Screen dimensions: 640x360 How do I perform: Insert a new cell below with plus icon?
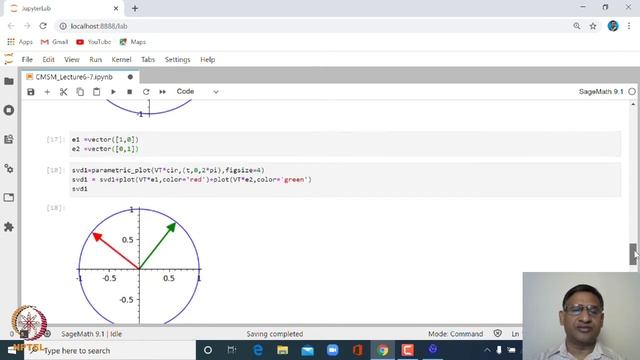pos(47,92)
